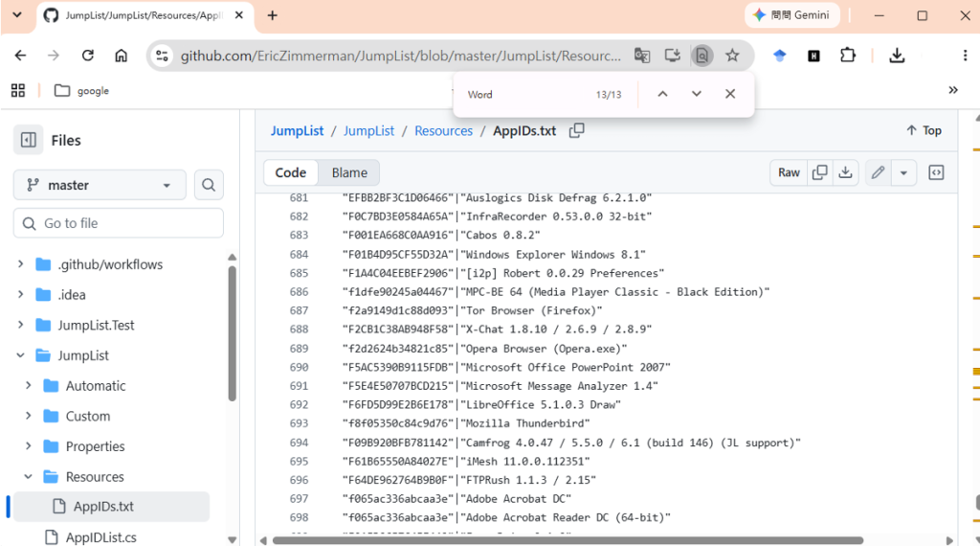Go back to the previous page
This screenshot has width=980, height=546.
click(21, 56)
